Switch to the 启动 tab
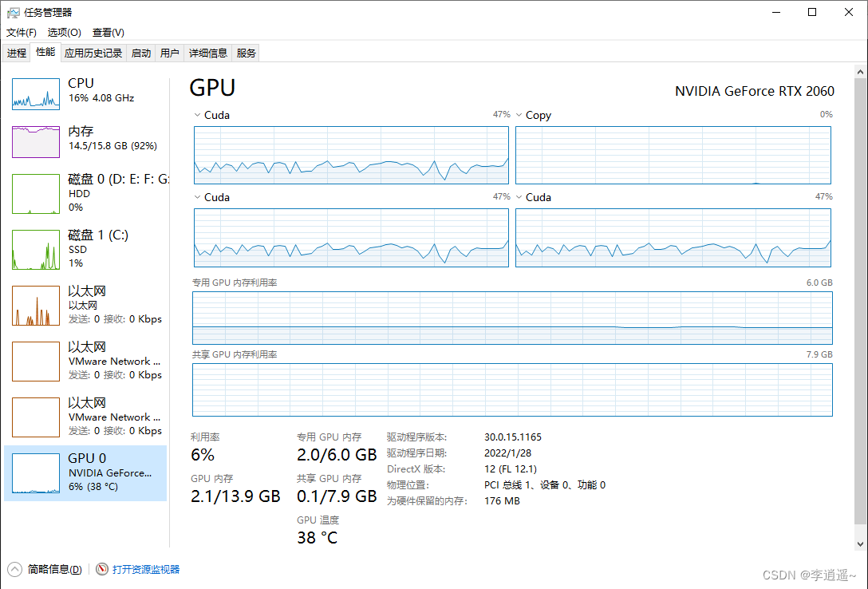Image resolution: width=868 pixels, height=589 pixels. click(141, 53)
